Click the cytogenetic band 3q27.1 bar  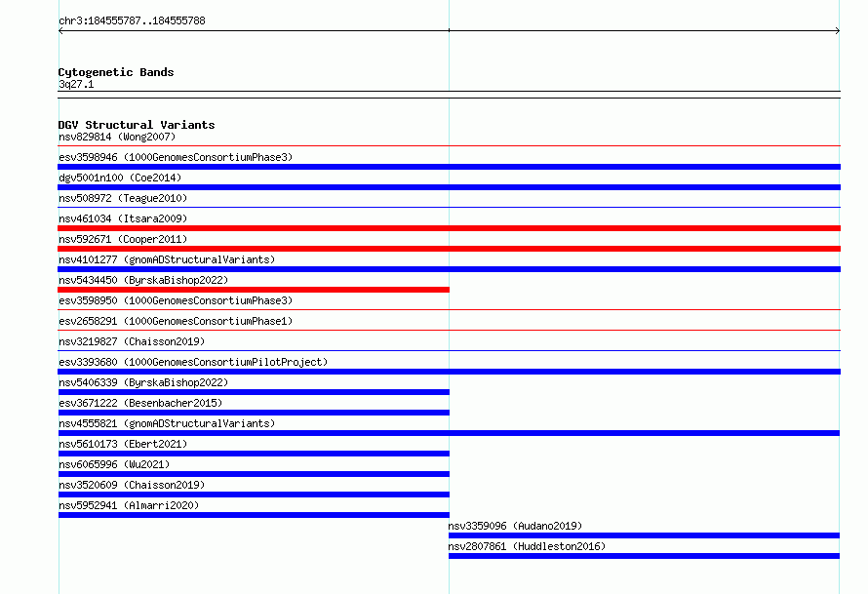pyautogui.click(x=450, y=95)
